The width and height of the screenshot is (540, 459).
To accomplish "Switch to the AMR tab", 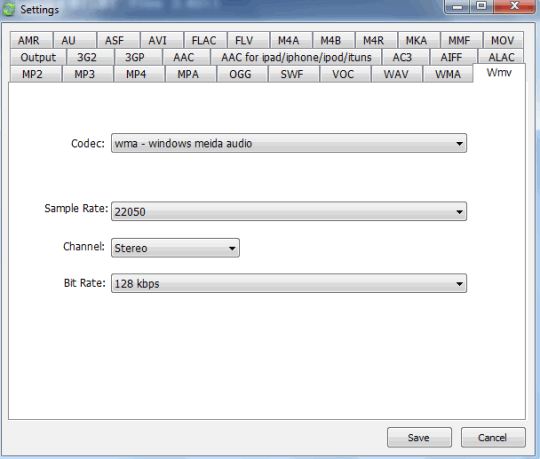I will (31, 40).
